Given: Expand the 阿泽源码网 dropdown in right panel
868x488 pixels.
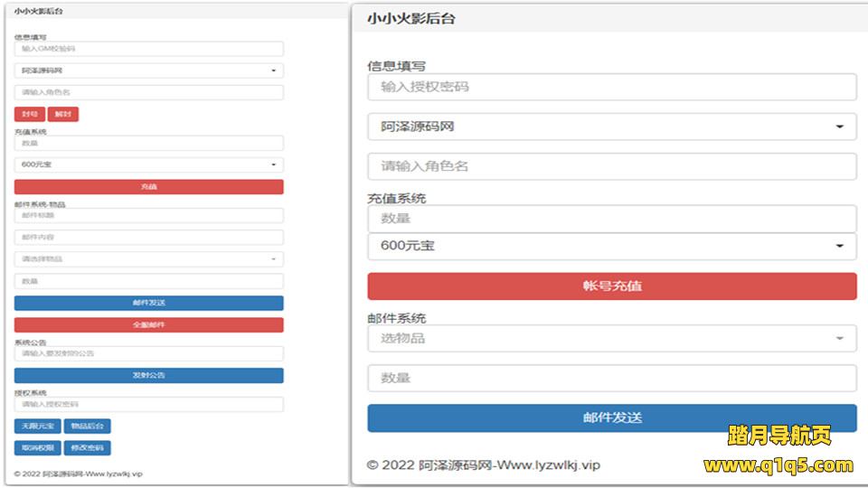Looking at the screenshot, I should (611, 127).
